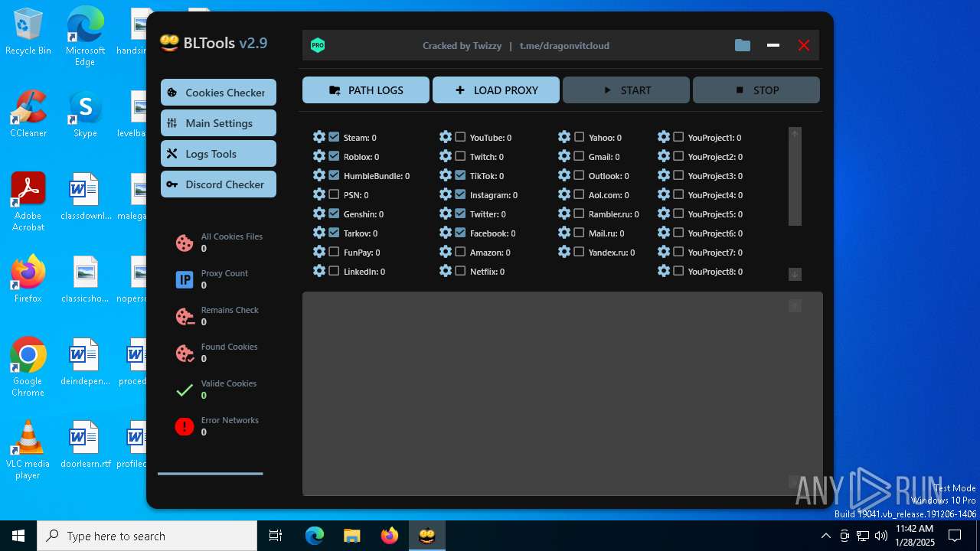The height and width of the screenshot is (551, 980).
Task: Click the Error Networks label
Action: [x=230, y=420]
